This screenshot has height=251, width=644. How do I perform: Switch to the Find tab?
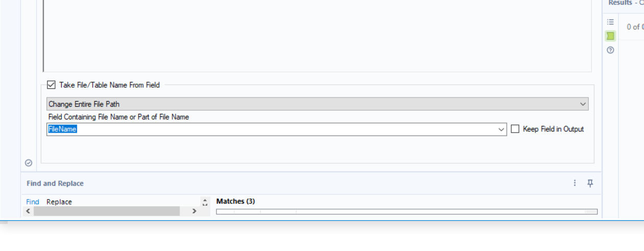tap(33, 202)
